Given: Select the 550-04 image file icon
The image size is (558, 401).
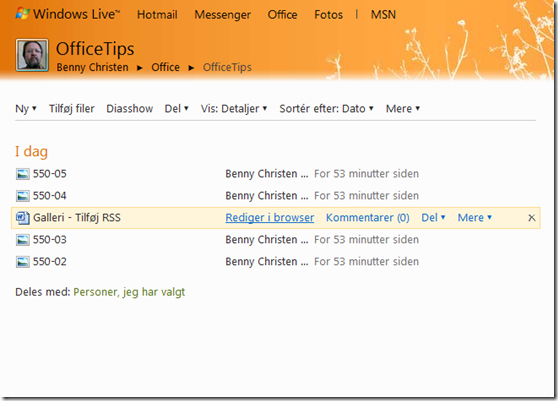Looking at the screenshot, I should 23,196.
